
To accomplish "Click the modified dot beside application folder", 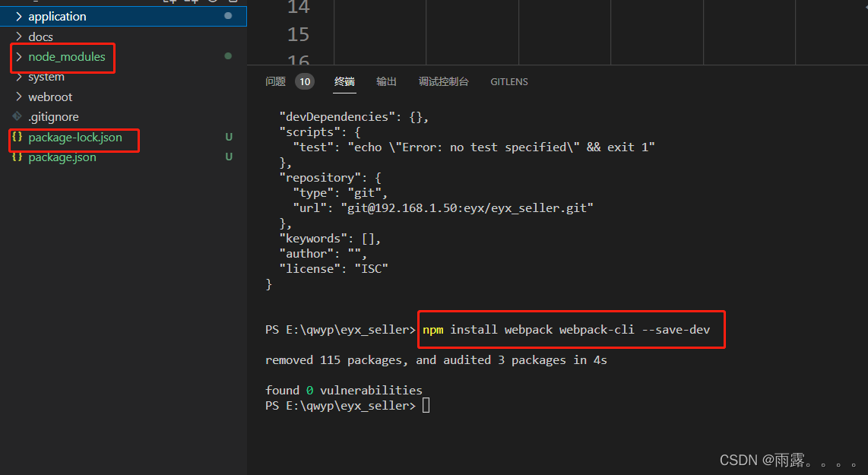I will (x=227, y=15).
